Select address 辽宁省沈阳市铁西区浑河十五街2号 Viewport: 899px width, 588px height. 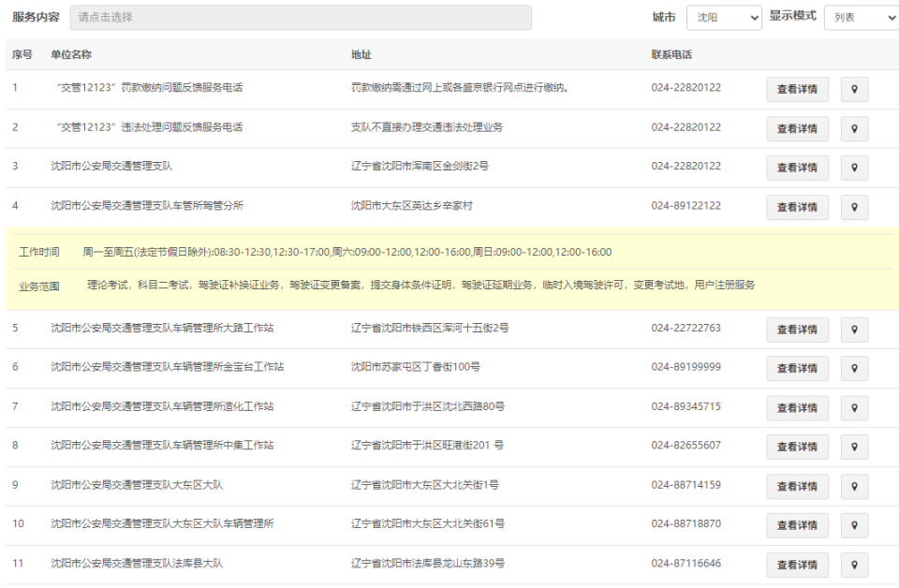[x=430, y=329]
